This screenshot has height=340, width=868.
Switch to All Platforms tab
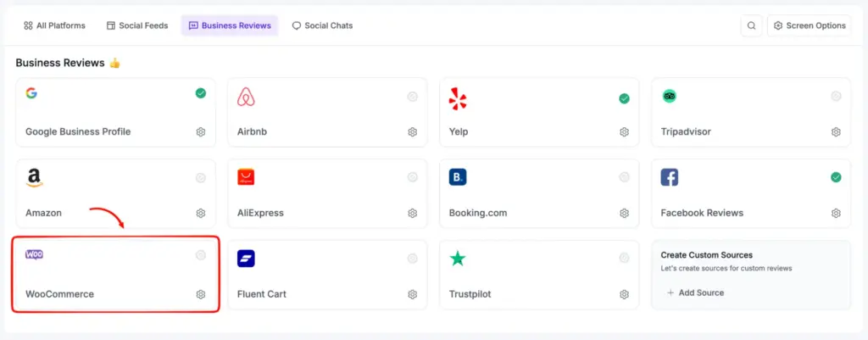click(x=54, y=25)
